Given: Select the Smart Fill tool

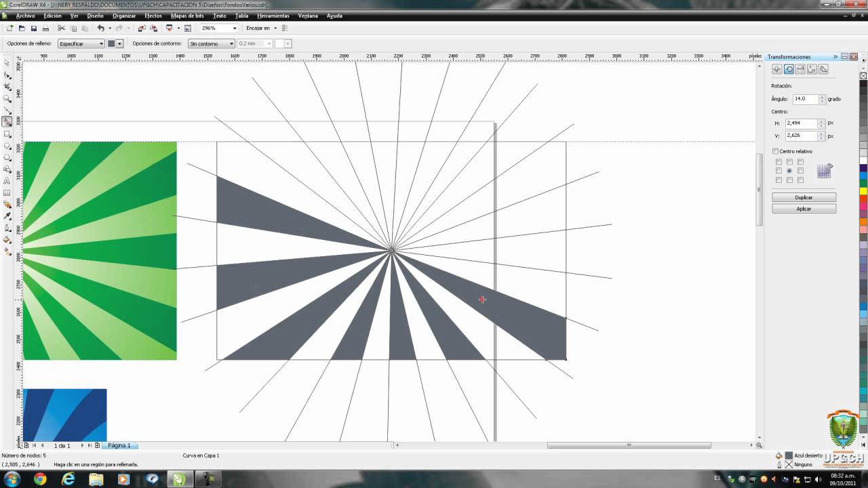Looking at the screenshot, I should [x=7, y=122].
